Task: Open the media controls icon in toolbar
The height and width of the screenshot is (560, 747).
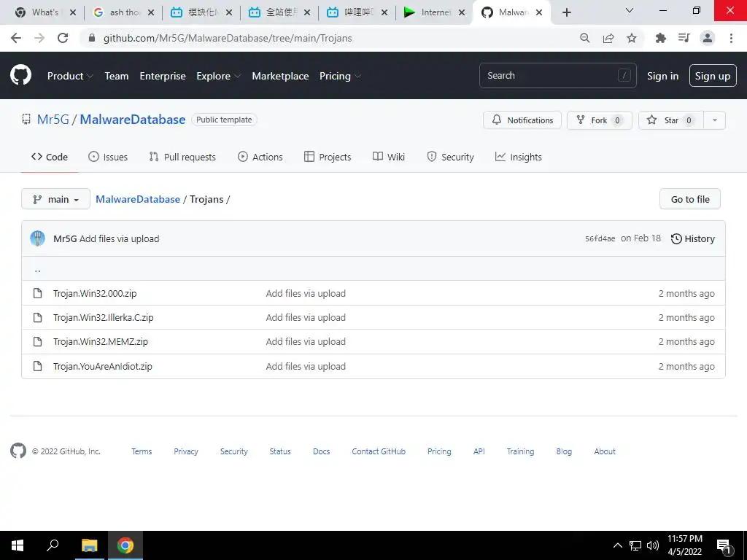Action: [x=684, y=38]
